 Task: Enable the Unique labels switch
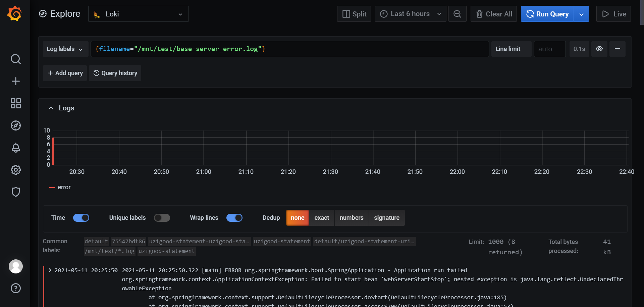click(162, 218)
